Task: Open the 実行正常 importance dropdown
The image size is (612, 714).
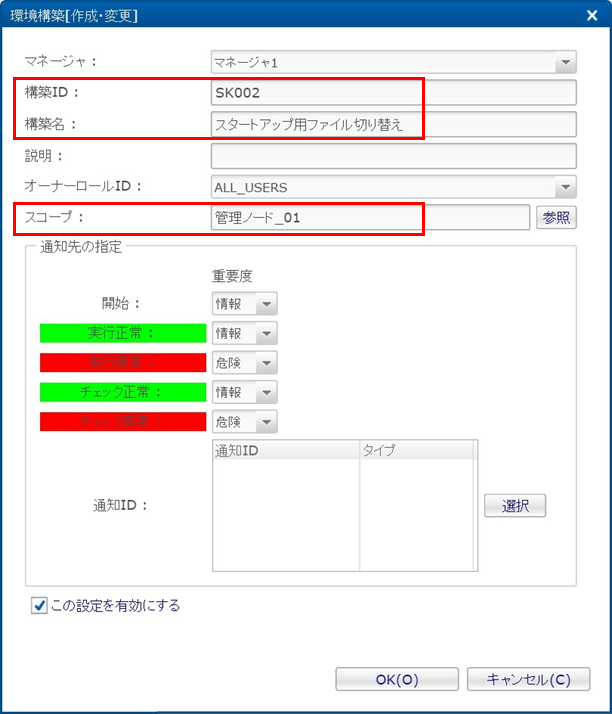Action: point(245,333)
